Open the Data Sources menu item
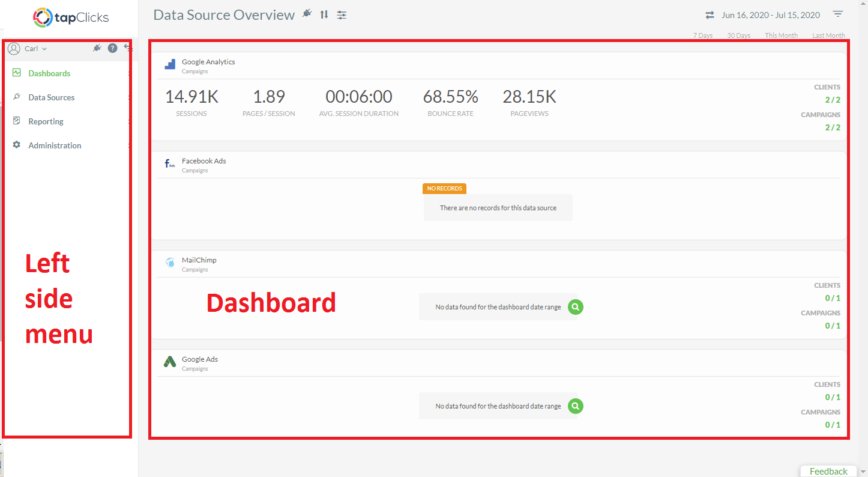Viewport: 868px width, 477px height. coord(52,97)
